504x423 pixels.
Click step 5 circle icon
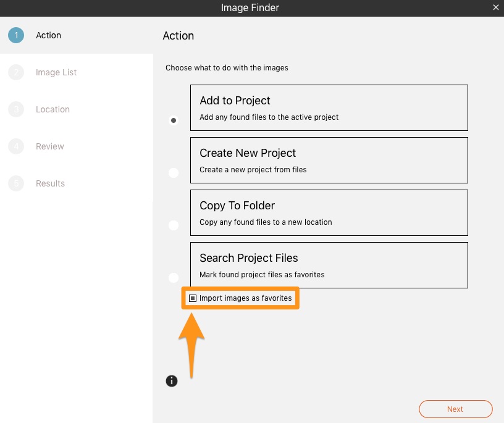(x=16, y=183)
